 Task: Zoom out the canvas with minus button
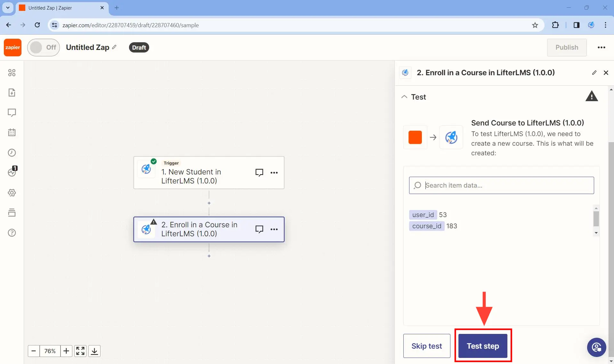(34, 351)
